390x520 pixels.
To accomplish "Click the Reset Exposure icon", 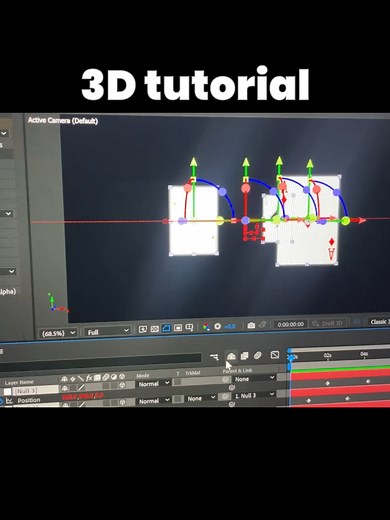I will 218,326.
